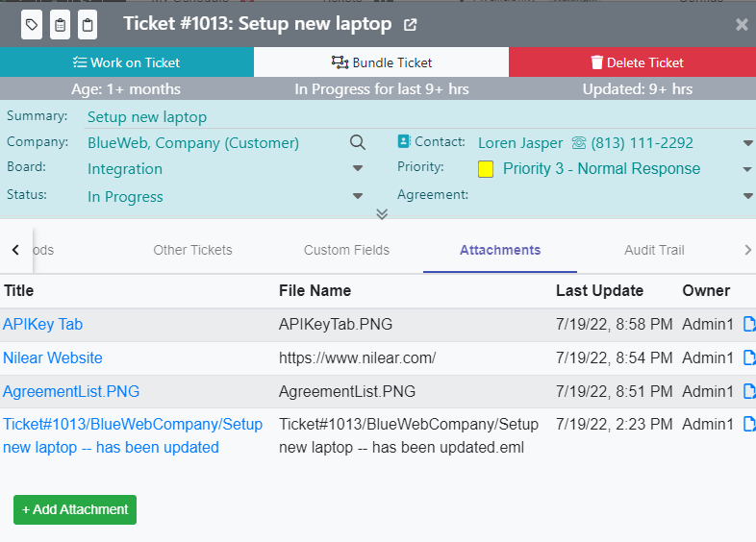This screenshot has width=756, height=542.
Task: Open the Board dropdown arrow
Action: [358, 168]
